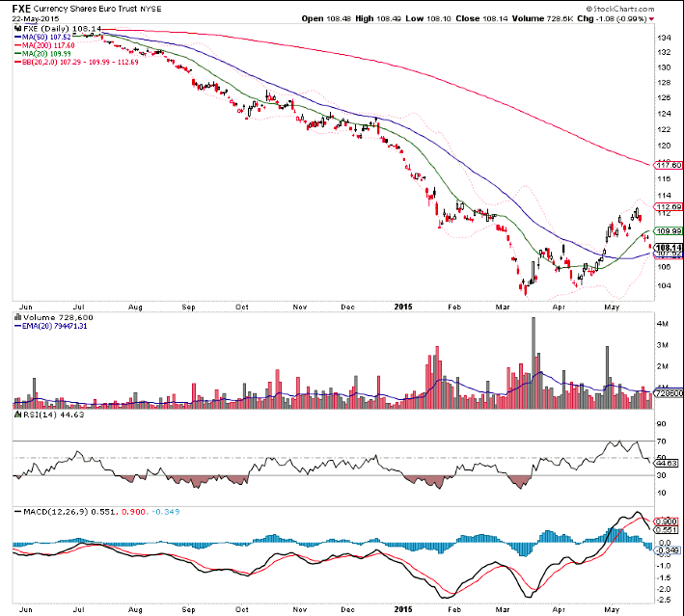Click the -2.5 MACD axis label
Screen dimensions: 684x616
tap(664, 601)
